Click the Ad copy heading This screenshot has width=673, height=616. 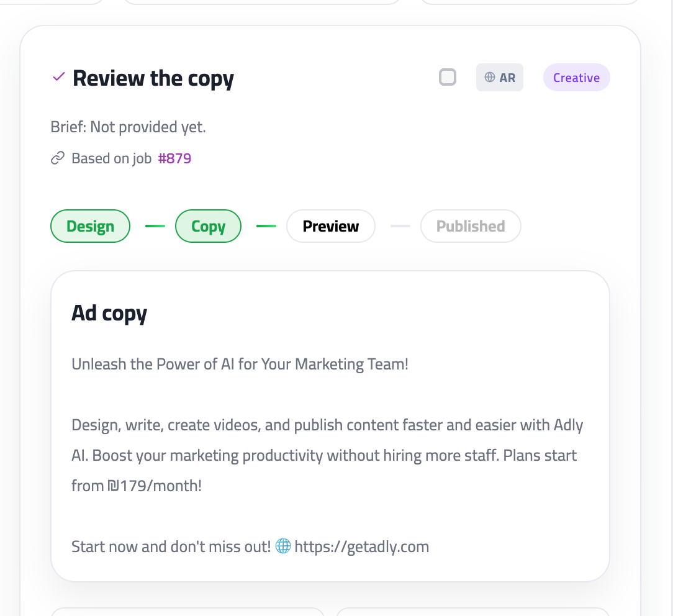click(109, 312)
